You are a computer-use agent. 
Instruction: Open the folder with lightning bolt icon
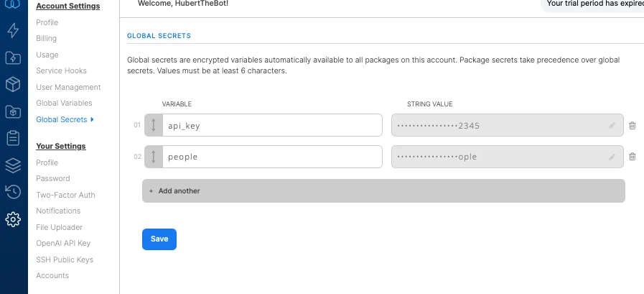click(x=13, y=58)
